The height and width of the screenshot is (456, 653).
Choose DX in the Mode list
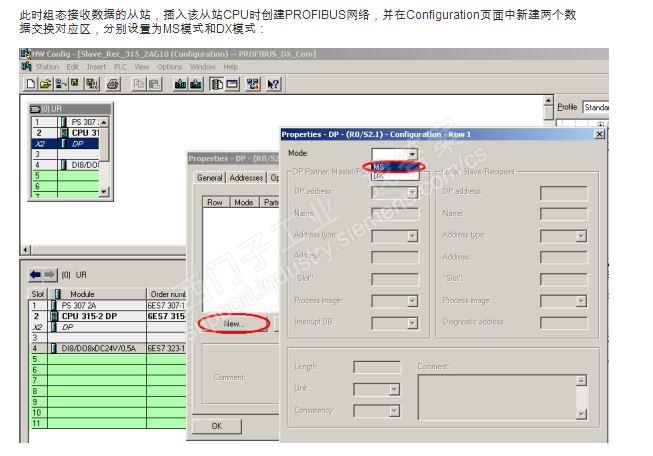[394, 176]
